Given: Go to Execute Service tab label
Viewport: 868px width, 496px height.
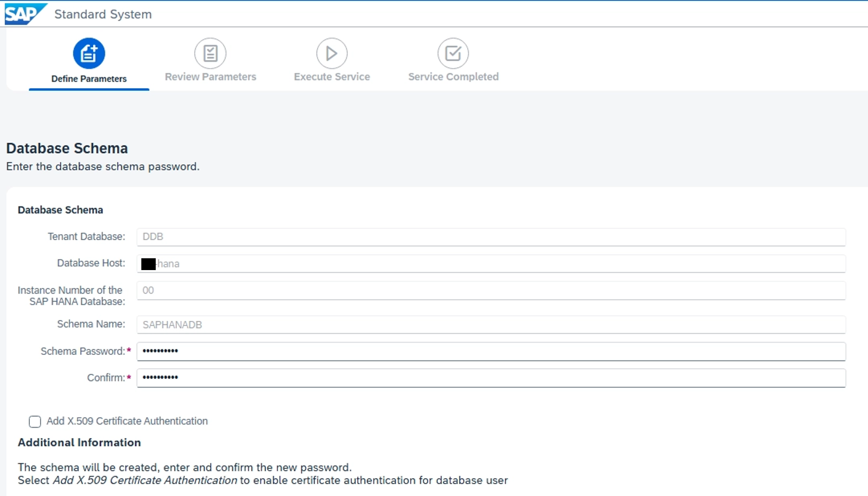Looking at the screenshot, I should tap(332, 77).
